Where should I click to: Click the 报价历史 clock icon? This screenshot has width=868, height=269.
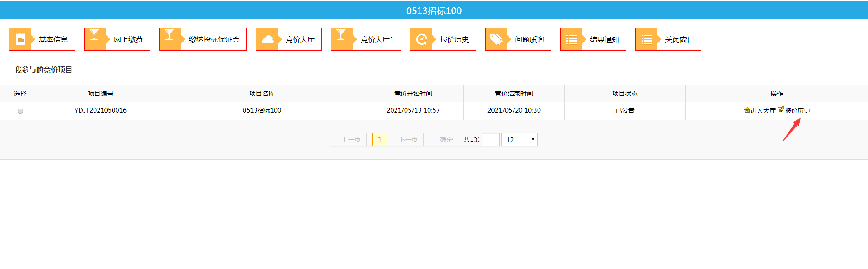(x=422, y=39)
